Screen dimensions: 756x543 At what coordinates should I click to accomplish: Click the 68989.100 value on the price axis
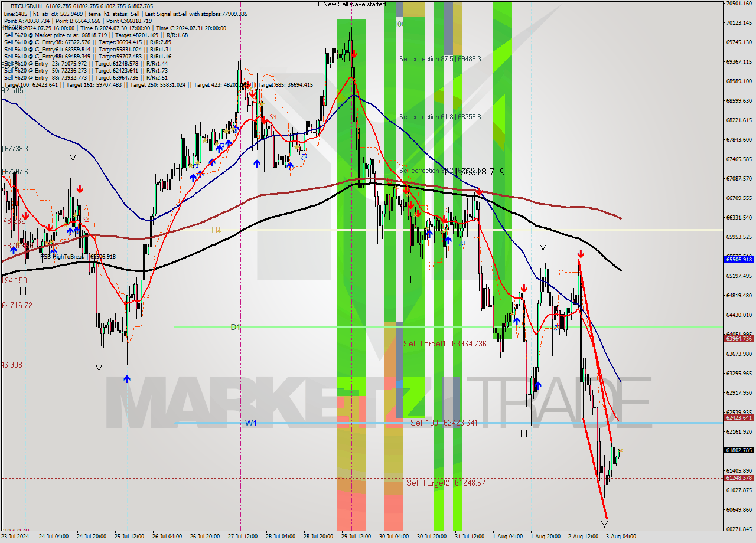click(x=739, y=81)
